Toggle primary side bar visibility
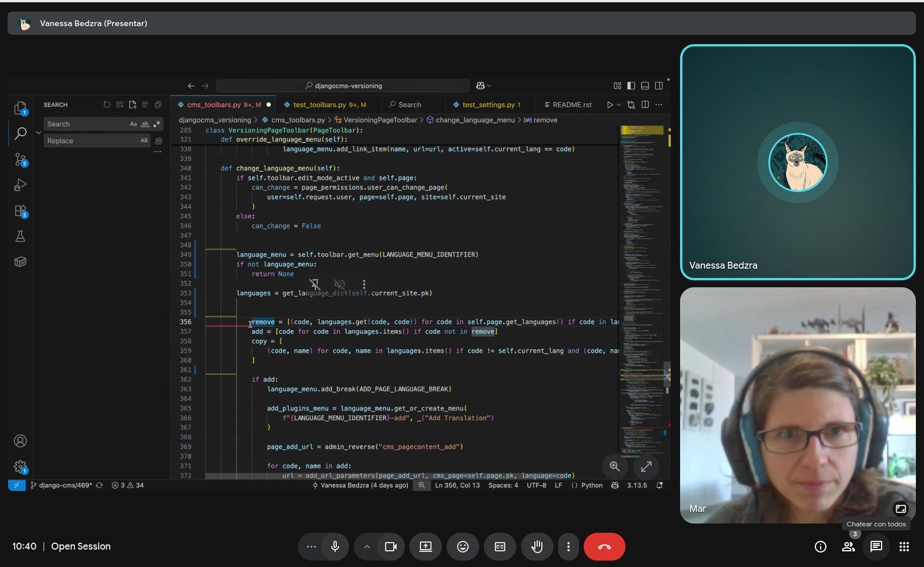The height and width of the screenshot is (567, 924). click(x=631, y=86)
